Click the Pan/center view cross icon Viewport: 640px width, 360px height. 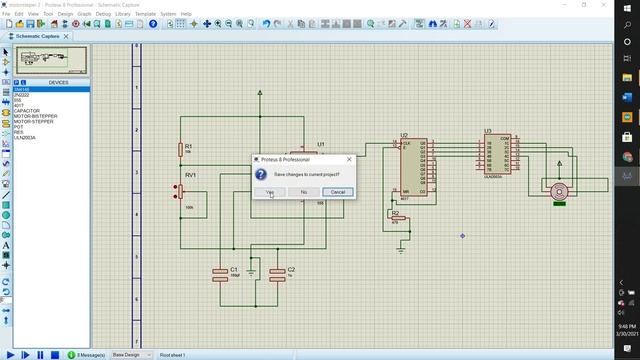pos(207,24)
